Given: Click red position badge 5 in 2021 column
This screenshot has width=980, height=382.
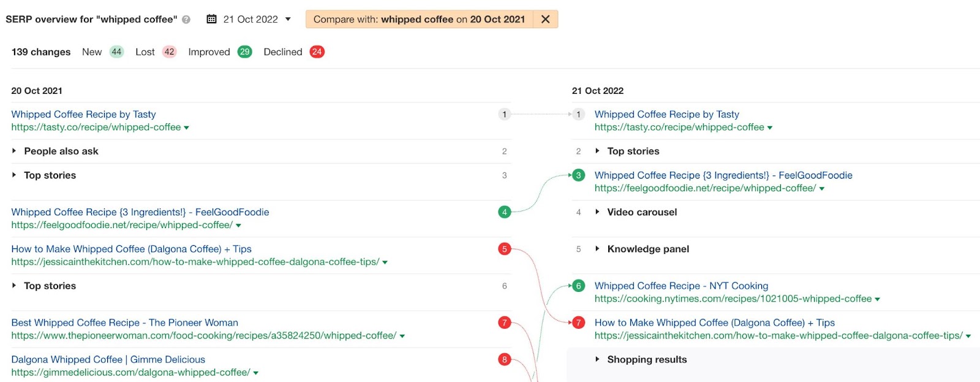Looking at the screenshot, I should pyautogui.click(x=505, y=249).
